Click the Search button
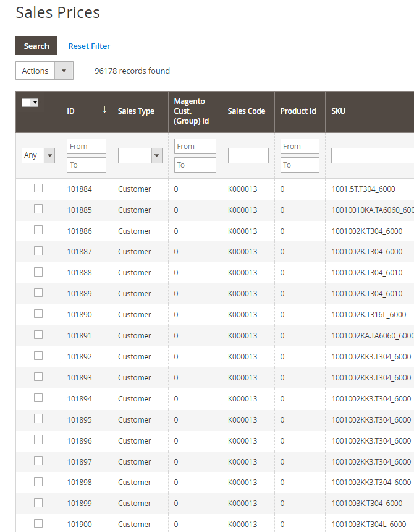The image size is (414, 532). tap(36, 46)
